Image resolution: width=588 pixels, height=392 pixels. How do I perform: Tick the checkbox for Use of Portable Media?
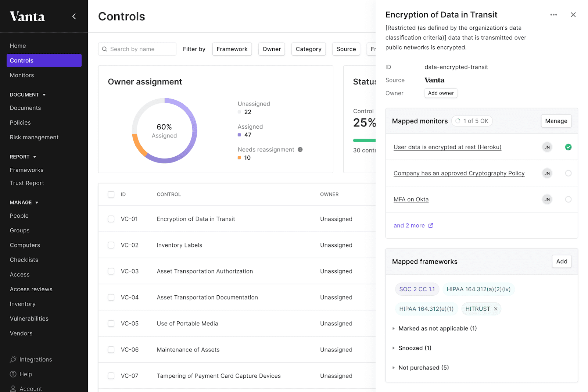(x=111, y=324)
